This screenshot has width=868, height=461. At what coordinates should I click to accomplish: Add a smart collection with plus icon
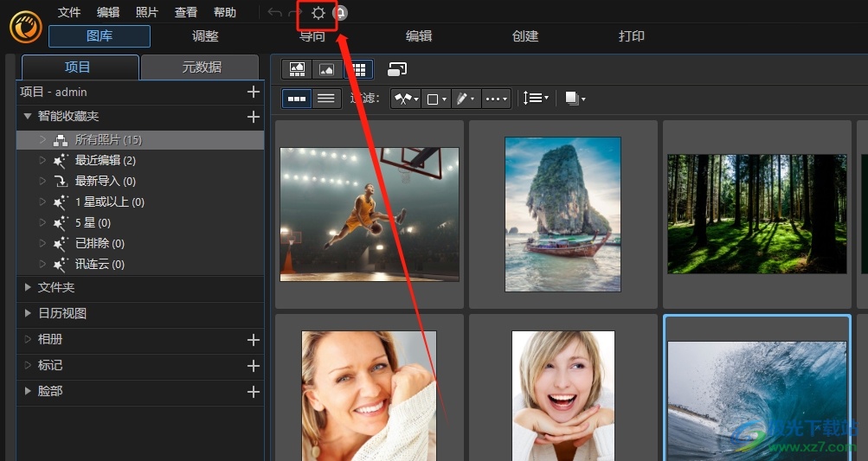[x=253, y=116]
